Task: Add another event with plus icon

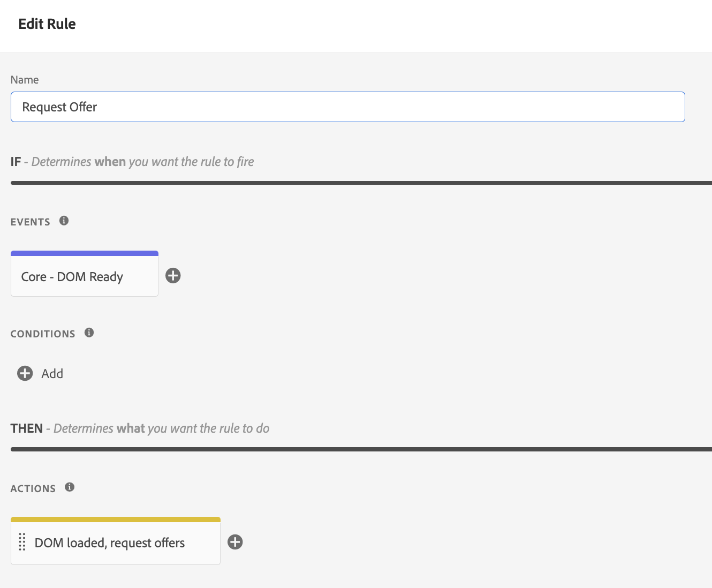Action: [173, 276]
